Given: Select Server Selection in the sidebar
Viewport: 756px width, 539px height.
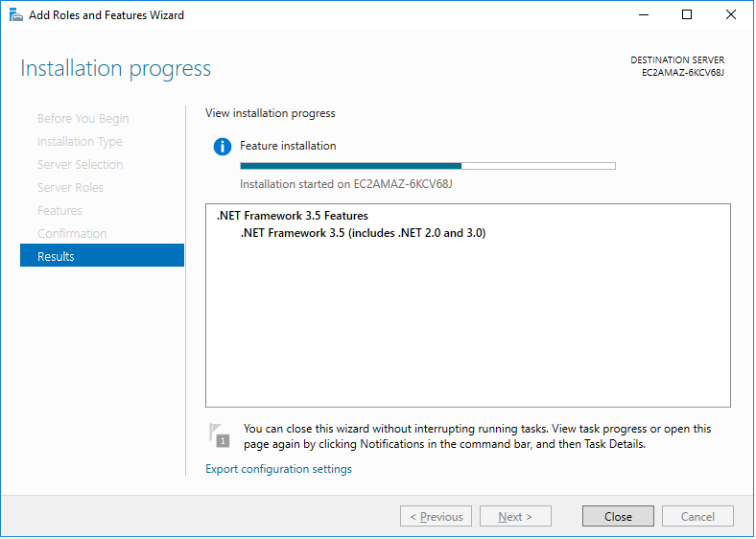Looking at the screenshot, I should 80,165.
